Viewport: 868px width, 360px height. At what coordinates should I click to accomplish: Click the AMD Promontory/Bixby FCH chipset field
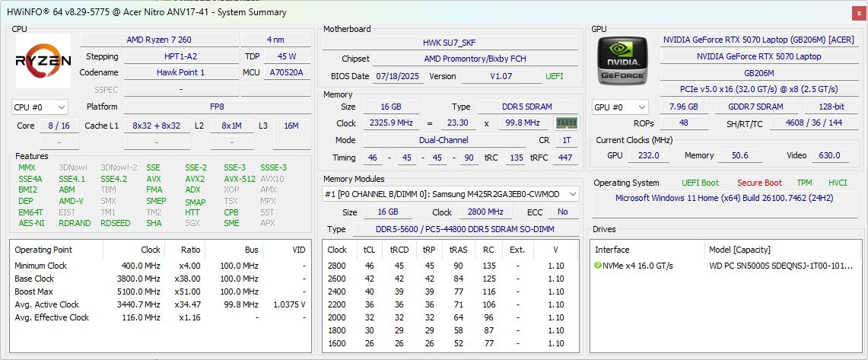[x=473, y=59]
